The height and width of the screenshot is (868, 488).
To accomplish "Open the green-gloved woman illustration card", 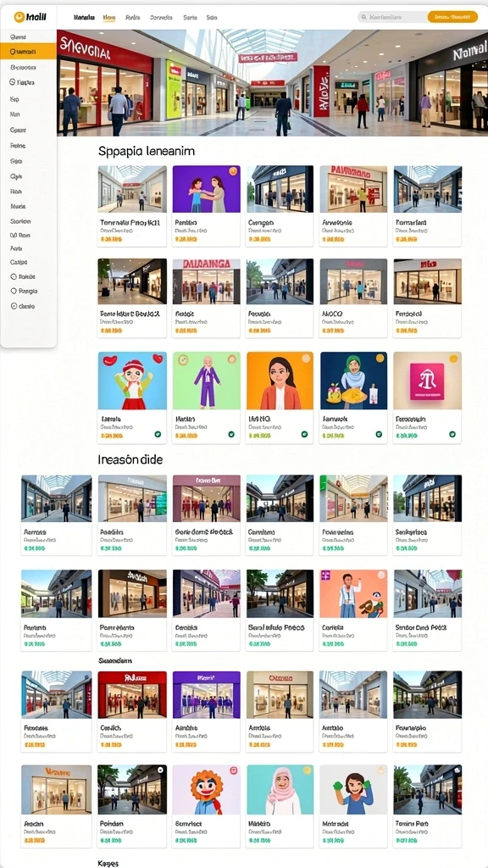I will (x=353, y=806).
